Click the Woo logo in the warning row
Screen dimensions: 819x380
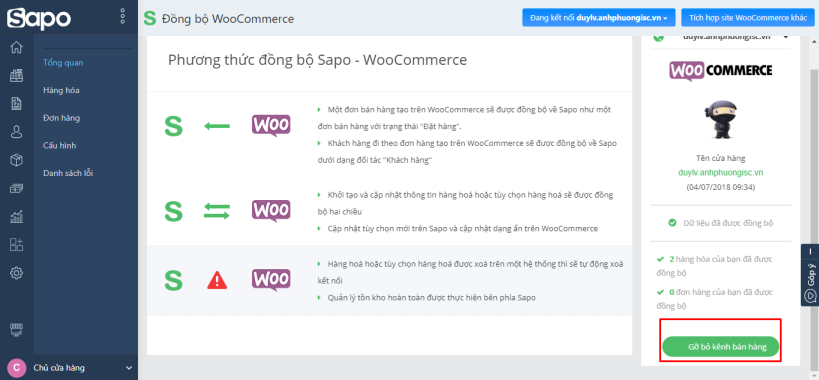pos(271,280)
